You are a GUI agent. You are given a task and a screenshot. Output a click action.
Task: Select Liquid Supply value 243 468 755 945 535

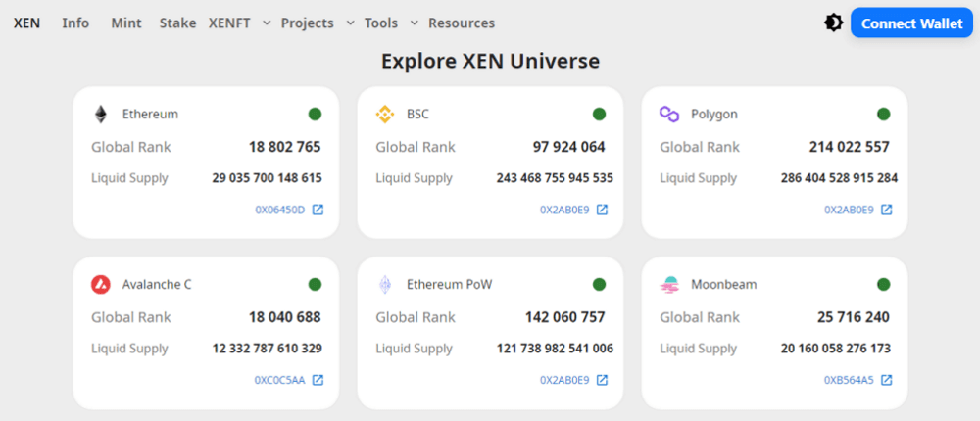555,178
